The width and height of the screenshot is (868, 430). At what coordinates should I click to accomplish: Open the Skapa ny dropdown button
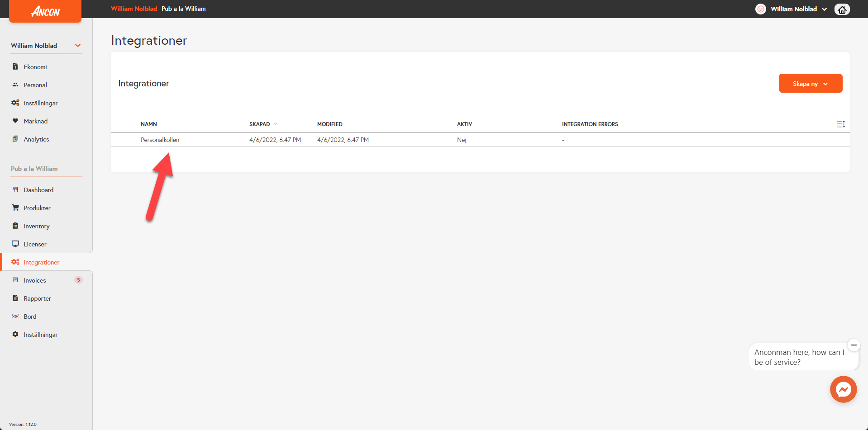[x=811, y=83]
